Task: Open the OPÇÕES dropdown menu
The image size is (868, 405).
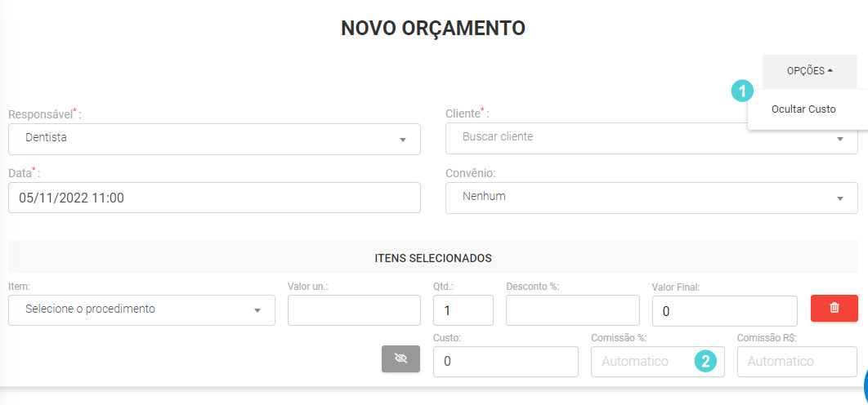Action: click(810, 71)
